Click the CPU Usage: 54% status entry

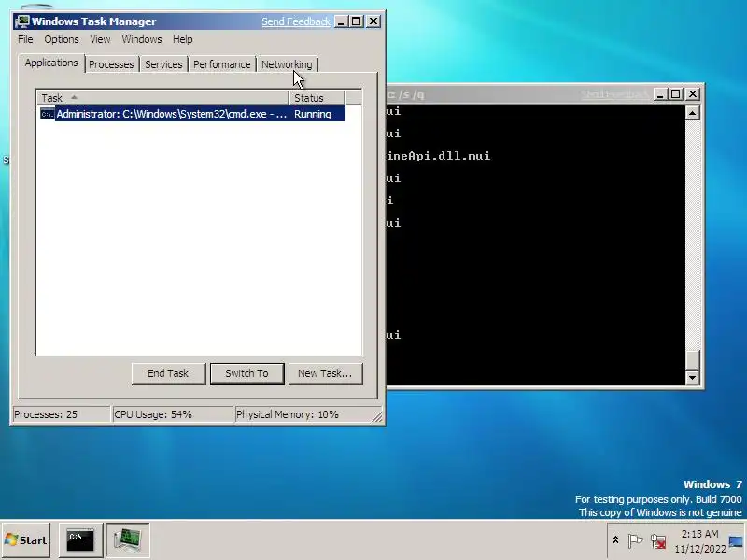pyautogui.click(x=172, y=414)
